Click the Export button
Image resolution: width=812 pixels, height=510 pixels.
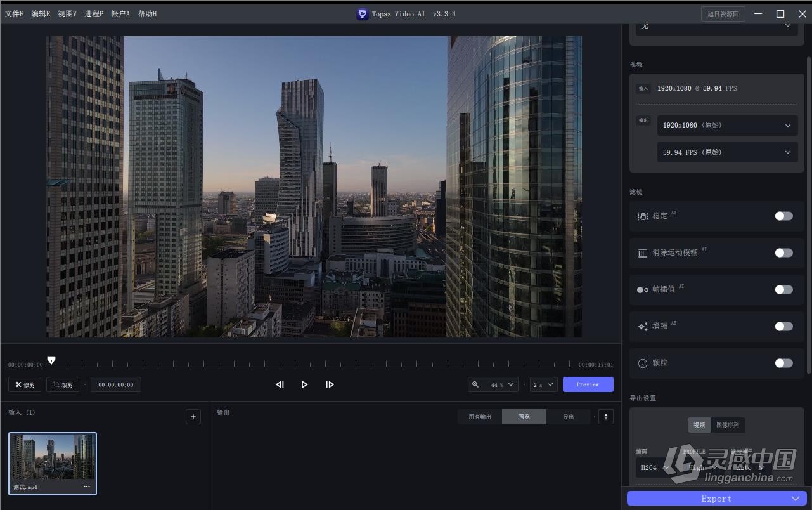716,499
